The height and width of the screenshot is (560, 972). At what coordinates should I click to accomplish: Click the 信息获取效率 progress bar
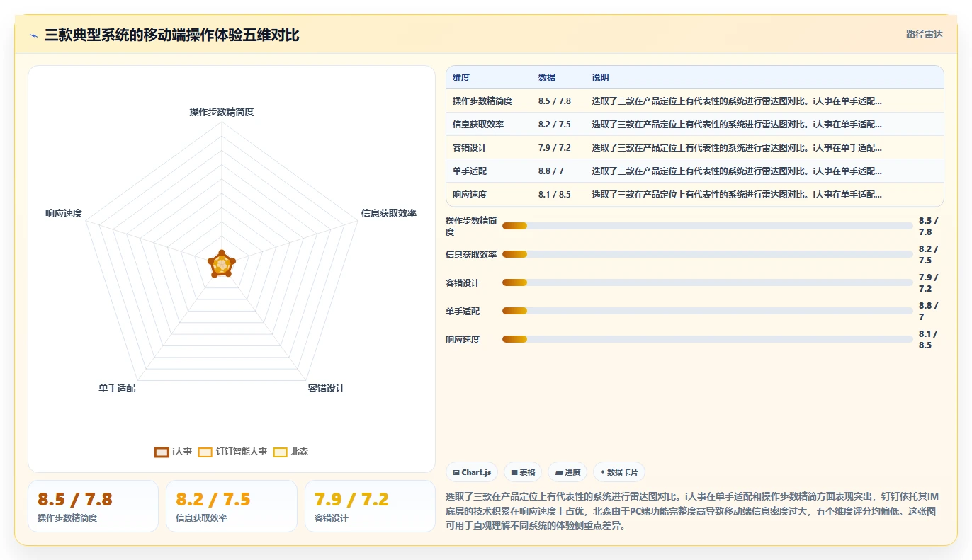click(707, 254)
